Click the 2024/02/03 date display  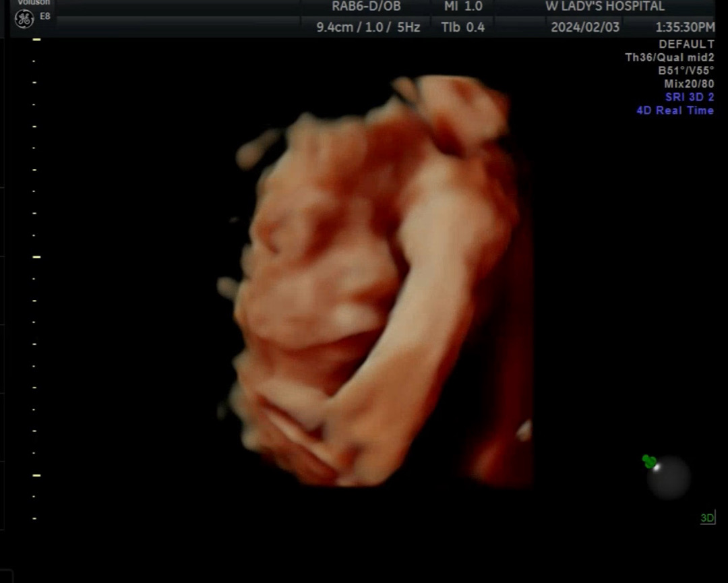(584, 28)
